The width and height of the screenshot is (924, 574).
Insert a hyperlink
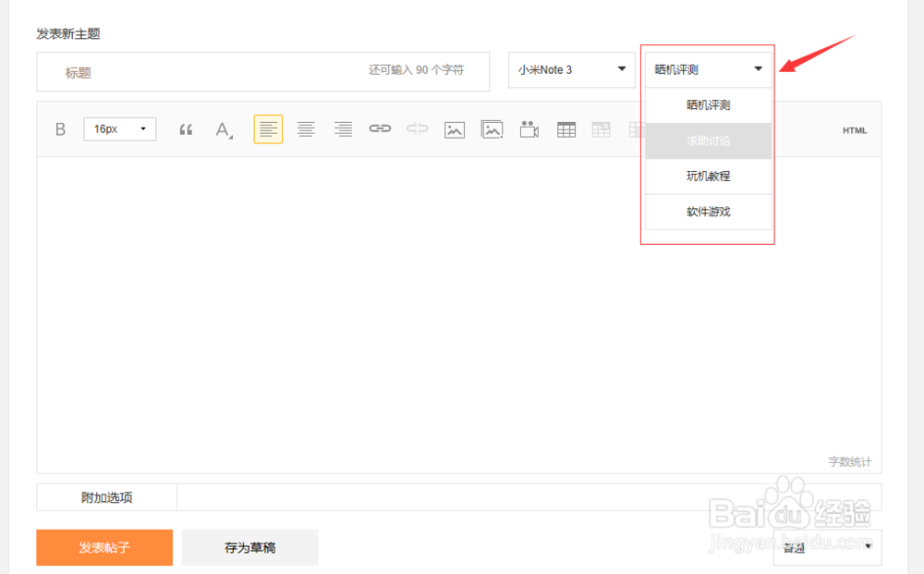click(380, 128)
